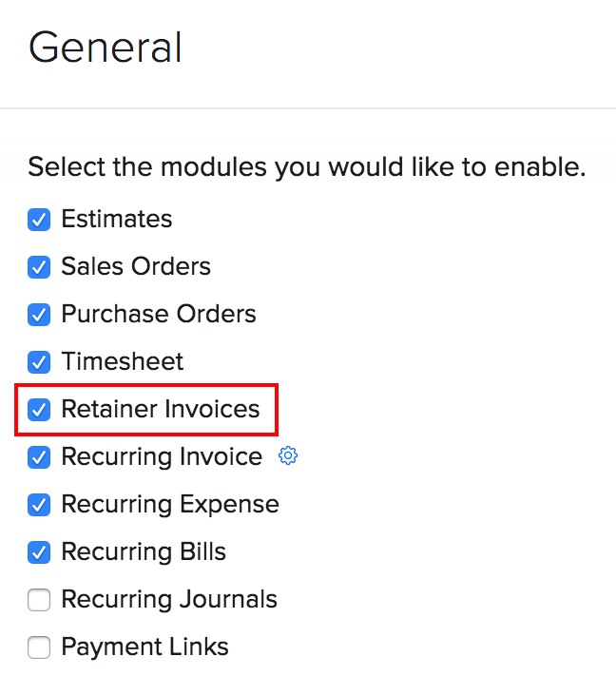Viewport: 616px width, 676px height.
Task: Click the Purchase Orders label
Action: pos(159,314)
